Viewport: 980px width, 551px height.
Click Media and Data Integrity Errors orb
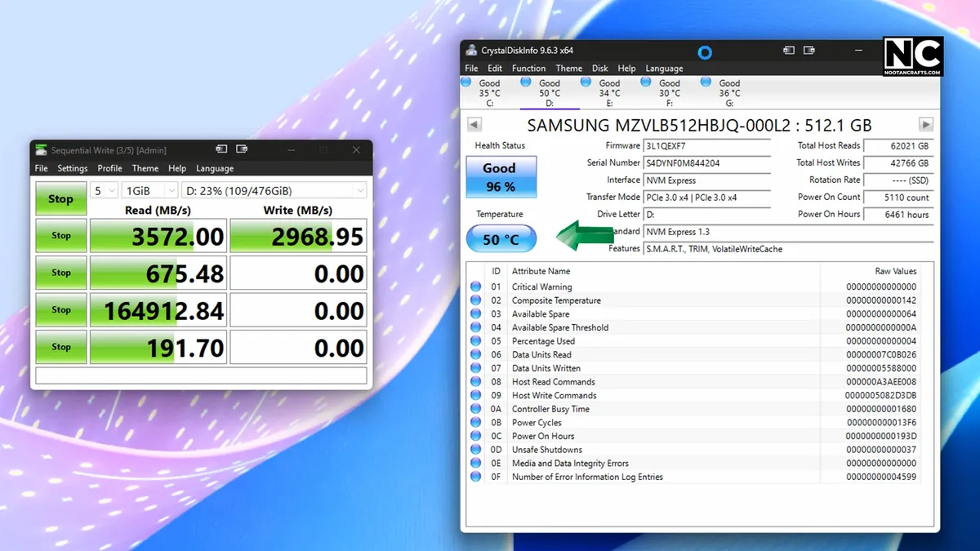pyautogui.click(x=476, y=463)
